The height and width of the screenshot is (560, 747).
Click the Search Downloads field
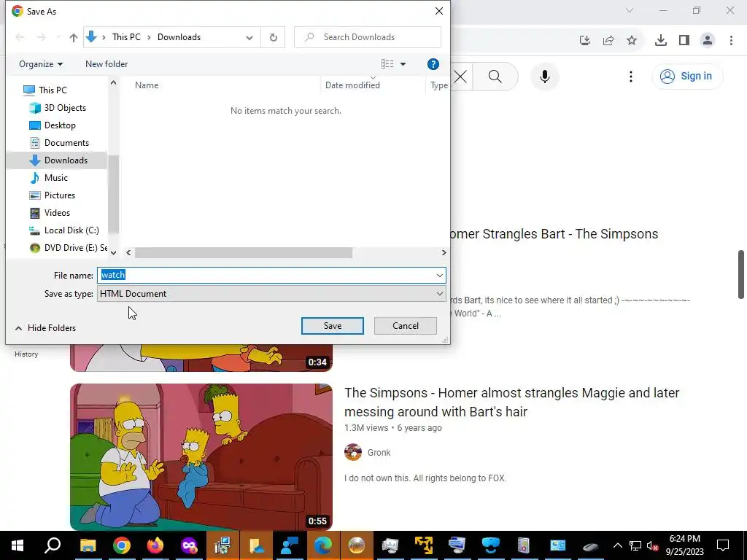[368, 37]
